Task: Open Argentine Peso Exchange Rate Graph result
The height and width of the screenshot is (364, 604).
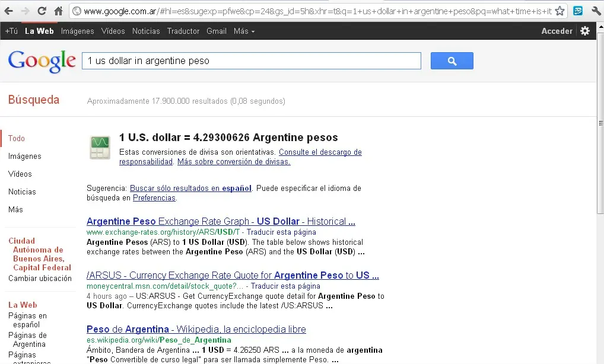Action: 221,222
